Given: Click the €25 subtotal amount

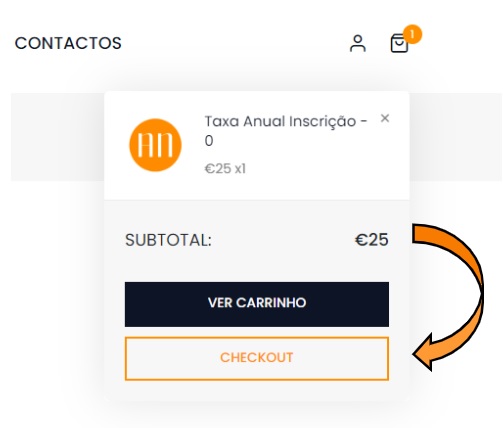Looking at the screenshot, I should tap(372, 240).
